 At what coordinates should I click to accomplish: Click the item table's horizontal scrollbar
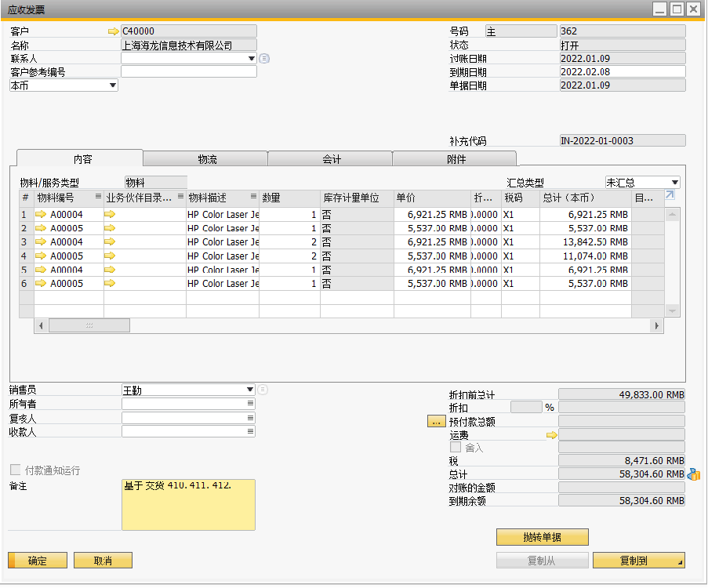coord(345,325)
